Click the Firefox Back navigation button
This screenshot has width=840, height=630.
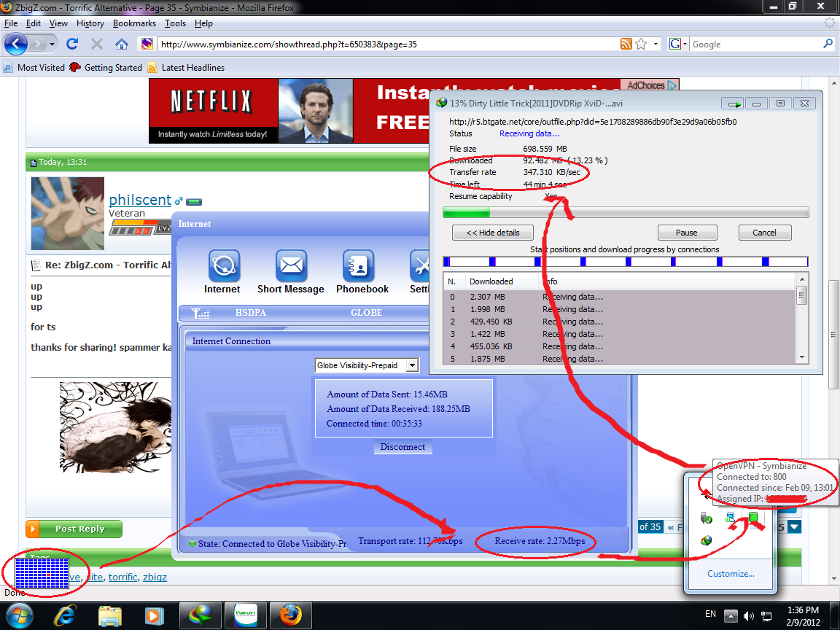[16, 44]
